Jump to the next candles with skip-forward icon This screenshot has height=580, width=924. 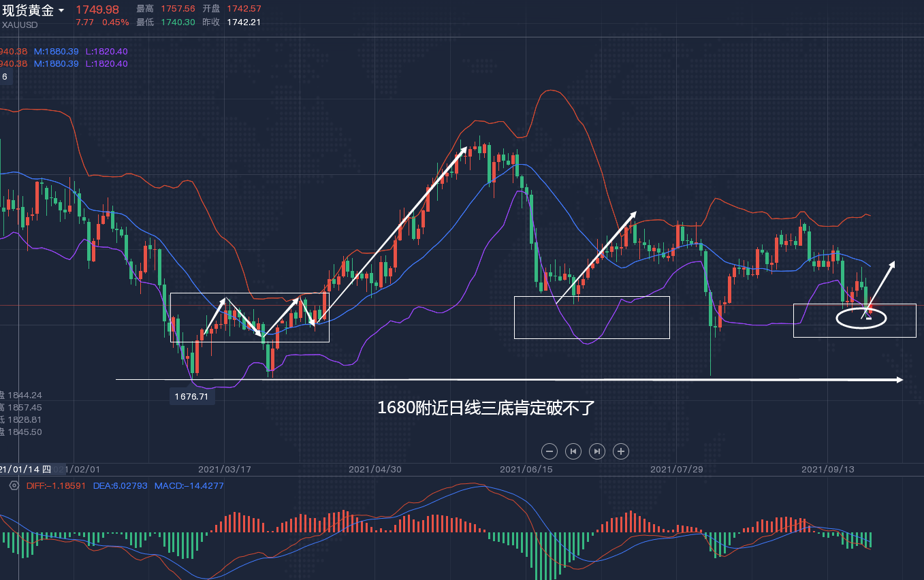coord(597,451)
